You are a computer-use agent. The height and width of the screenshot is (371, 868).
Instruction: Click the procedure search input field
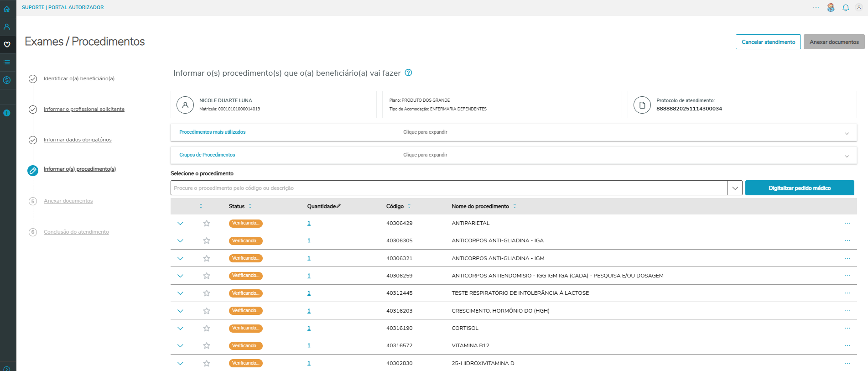[449, 188]
